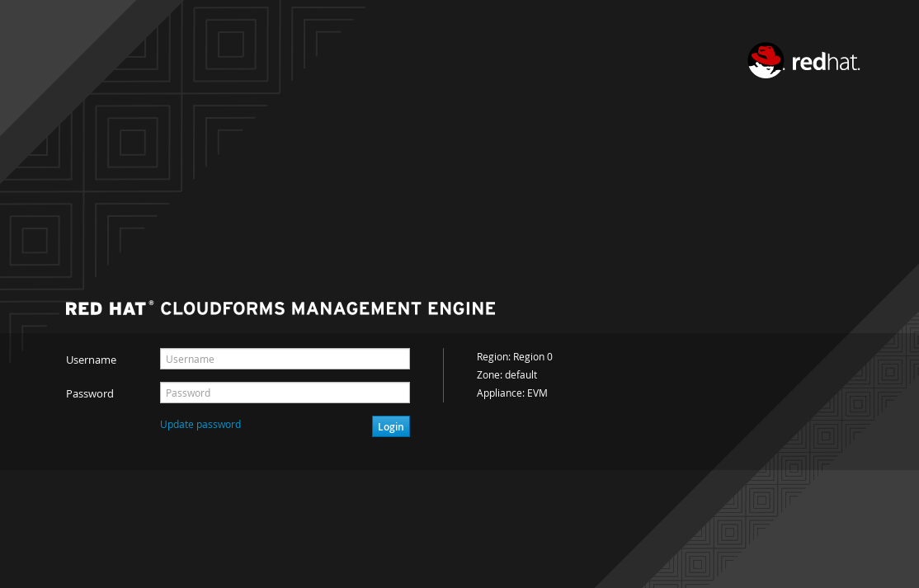
Task: Select the "Region: Region 0" text
Action: 515,357
